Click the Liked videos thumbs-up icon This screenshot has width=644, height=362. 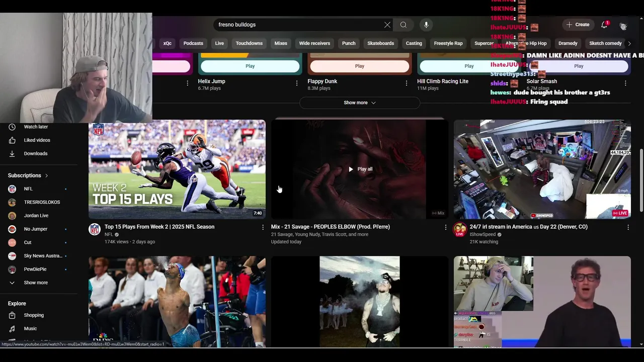pyautogui.click(x=12, y=140)
